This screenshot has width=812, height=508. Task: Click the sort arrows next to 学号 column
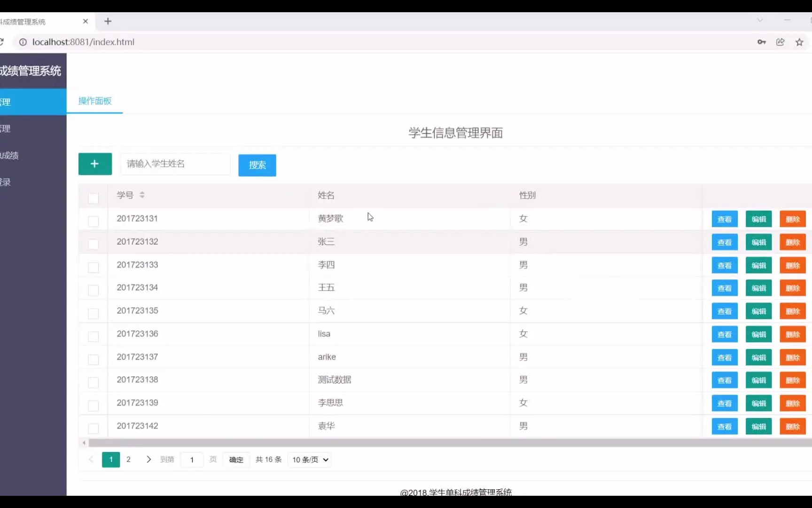(142, 195)
